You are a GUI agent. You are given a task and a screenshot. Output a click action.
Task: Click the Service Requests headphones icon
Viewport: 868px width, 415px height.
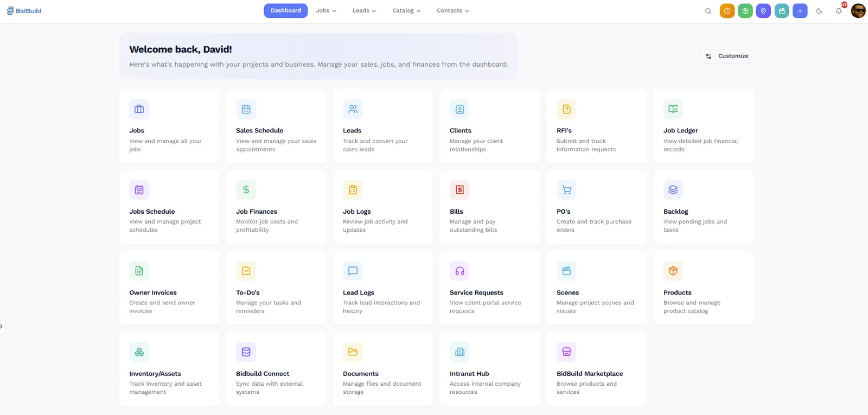459,271
